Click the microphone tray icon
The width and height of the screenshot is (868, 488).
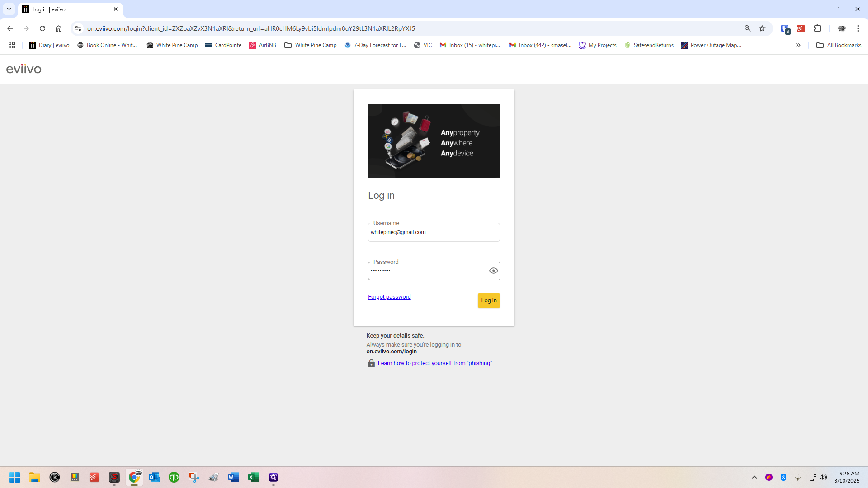(x=798, y=477)
